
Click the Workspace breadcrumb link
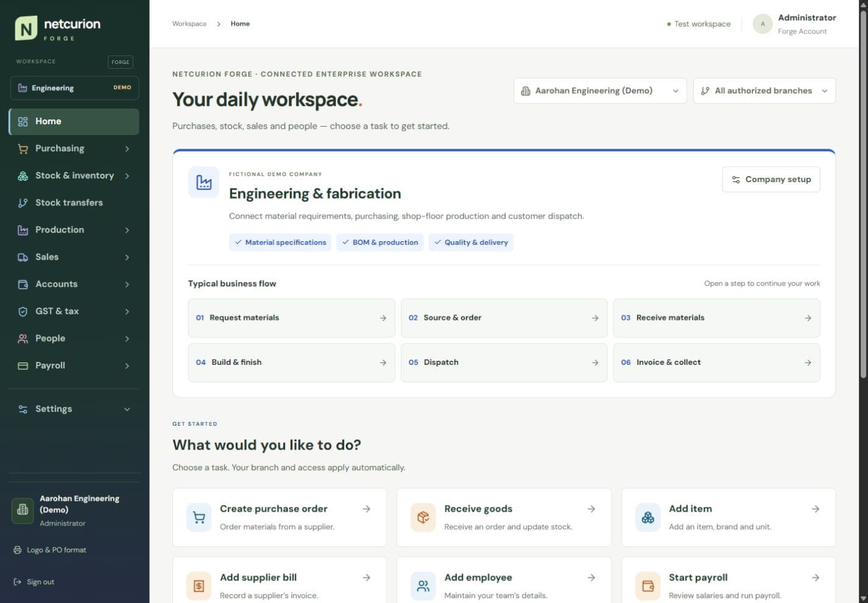[x=189, y=24]
